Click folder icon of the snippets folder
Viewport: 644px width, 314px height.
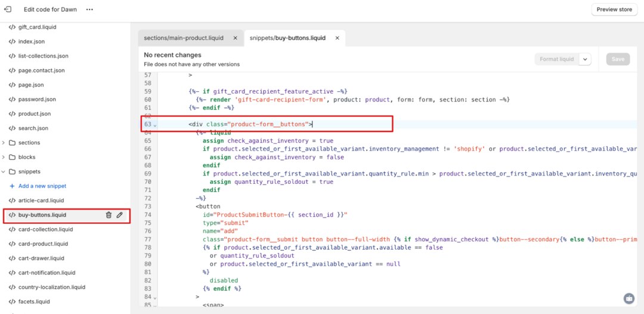point(13,171)
